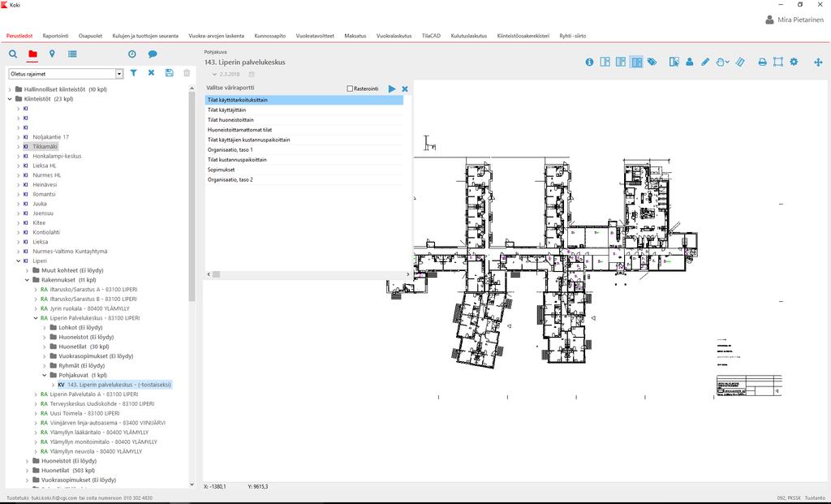Select the Nurmes-Valtimo Kuntayhtymä property

point(70,252)
